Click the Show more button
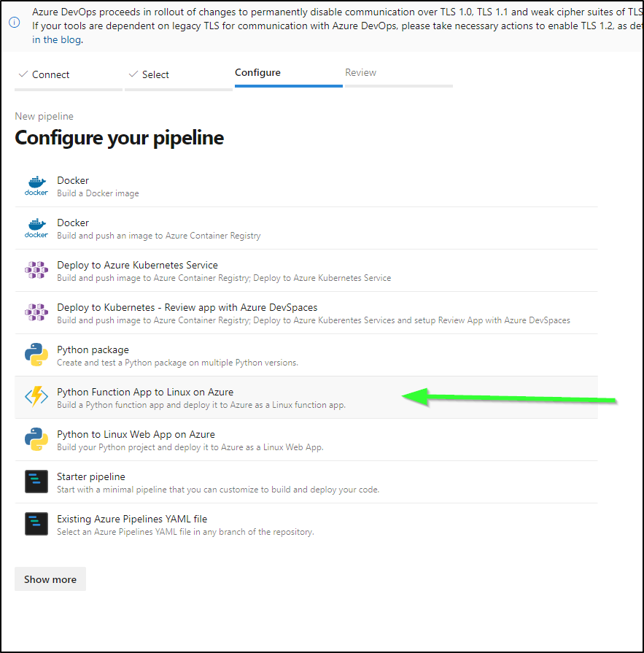This screenshot has height=653, width=644. coord(50,579)
